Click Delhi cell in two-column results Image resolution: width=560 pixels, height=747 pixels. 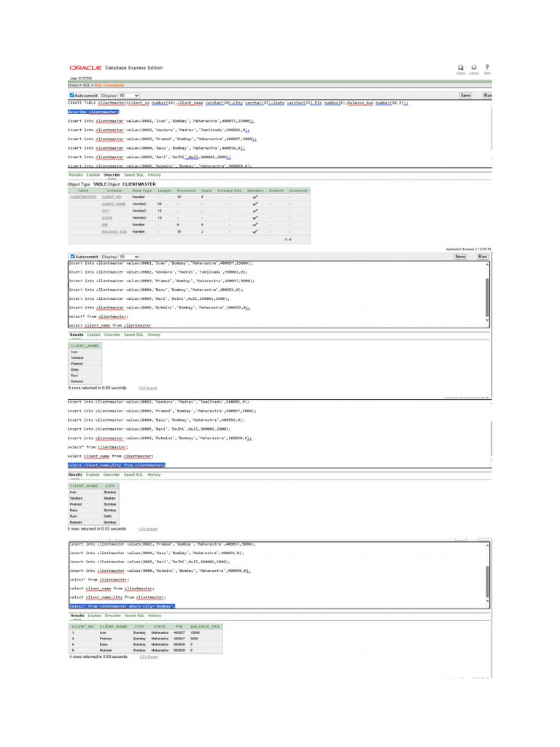[108, 516]
